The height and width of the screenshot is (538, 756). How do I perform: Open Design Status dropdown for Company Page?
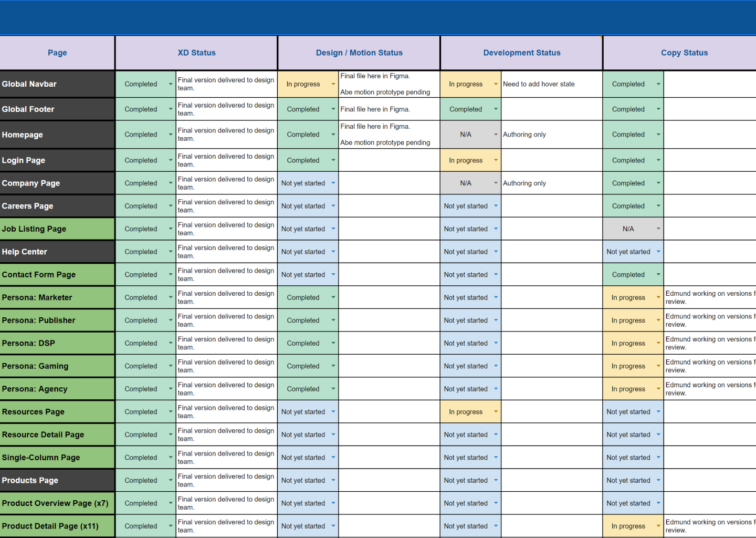333,183
